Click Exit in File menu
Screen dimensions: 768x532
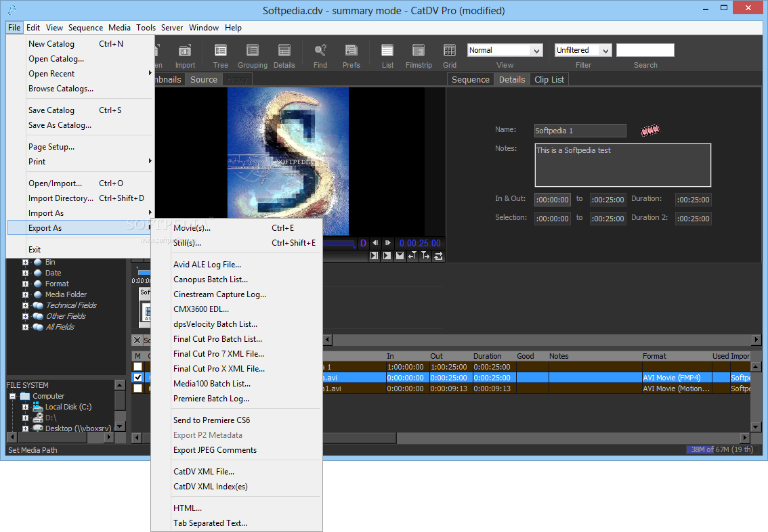tap(81, 250)
